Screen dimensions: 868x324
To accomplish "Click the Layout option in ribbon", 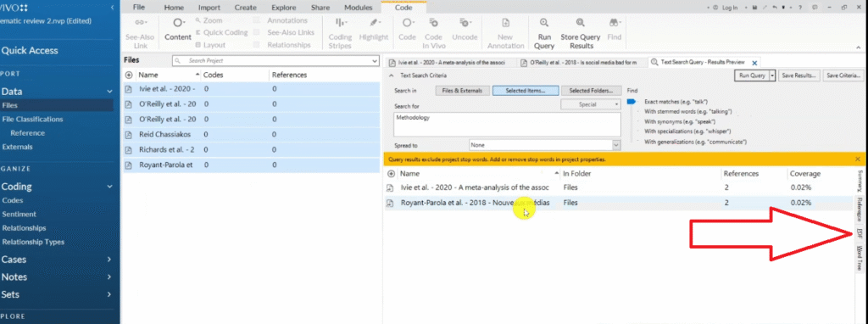I will tap(210, 45).
